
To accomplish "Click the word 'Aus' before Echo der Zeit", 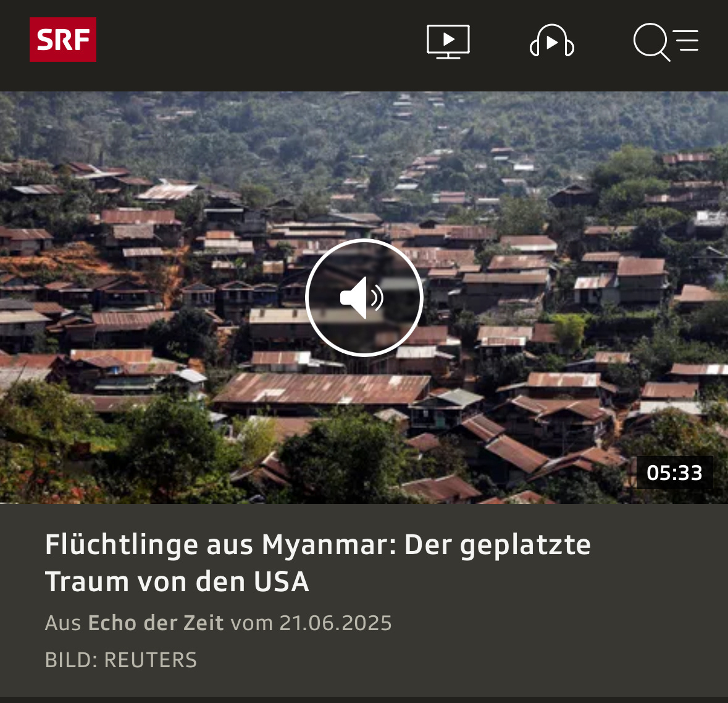I will [63, 623].
